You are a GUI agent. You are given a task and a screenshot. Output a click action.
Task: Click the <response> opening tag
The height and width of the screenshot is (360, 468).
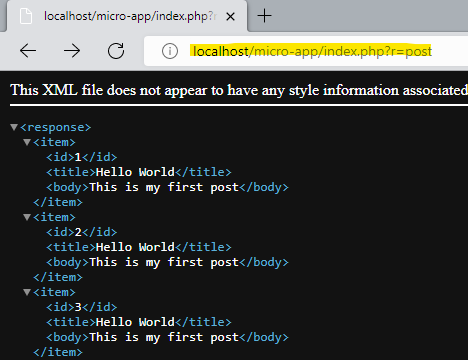(55, 127)
